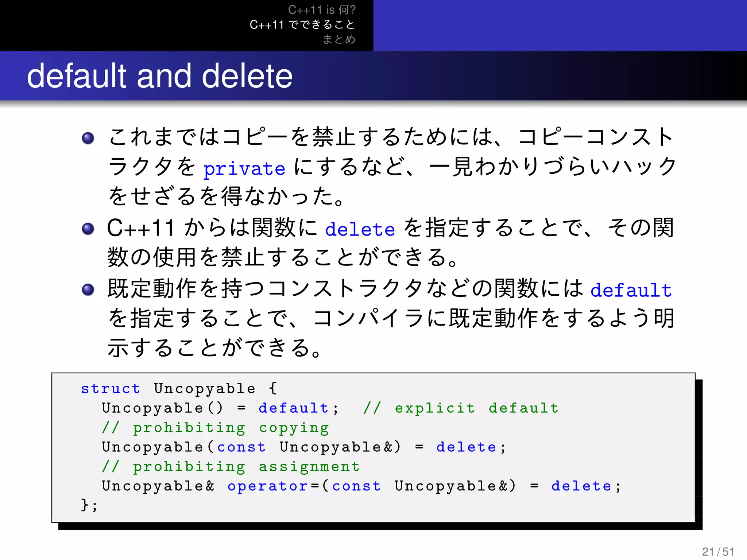Open the 'C++11 is 何?' section link
Image resolution: width=747 pixels, height=560 pixels.
pos(321,10)
